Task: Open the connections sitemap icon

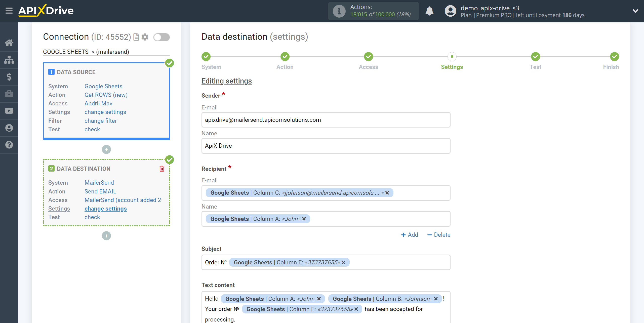Action: [x=9, y=60]
